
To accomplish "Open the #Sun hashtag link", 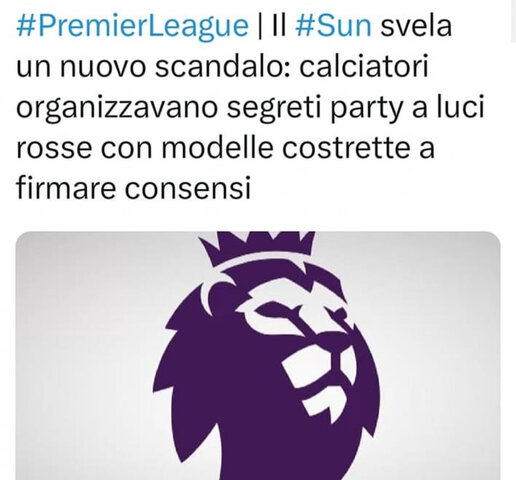I will 333,26.
